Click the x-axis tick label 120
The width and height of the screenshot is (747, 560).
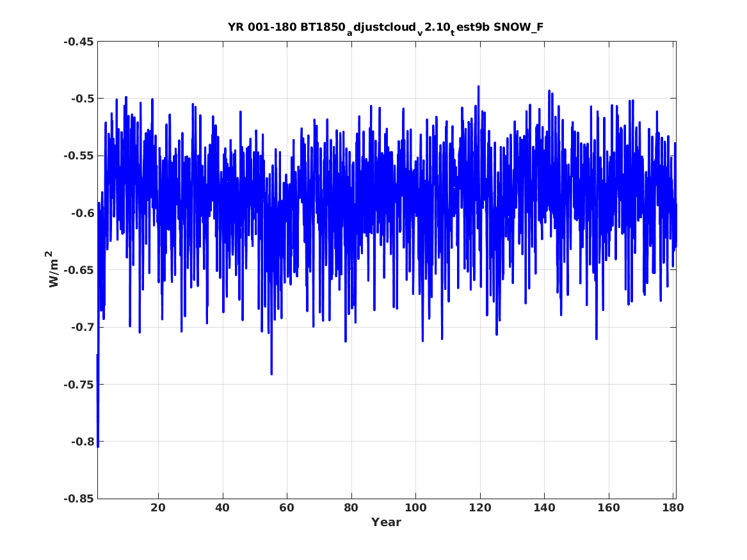[480, 508]
